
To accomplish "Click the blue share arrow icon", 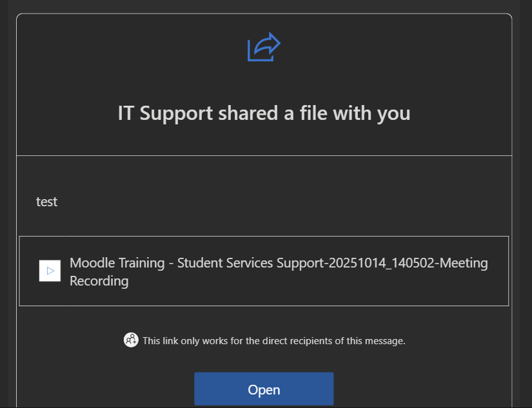I will (264, 48).
